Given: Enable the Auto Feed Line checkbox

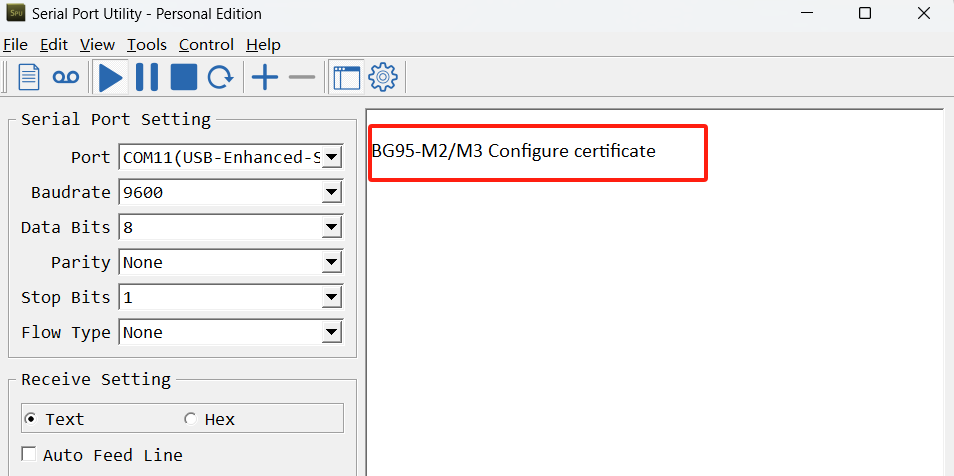Looking at the screenshot, I should 28,454.
